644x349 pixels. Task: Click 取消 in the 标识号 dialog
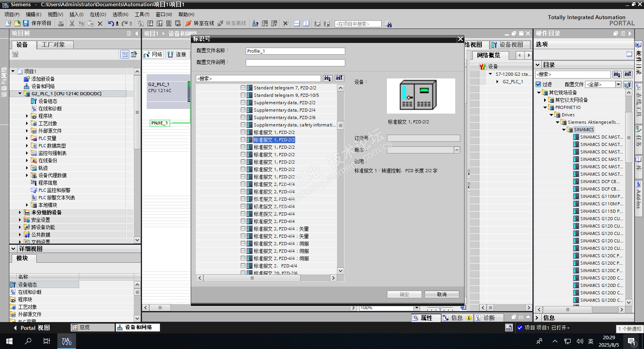pyautogui.click(x=442, y=294)
